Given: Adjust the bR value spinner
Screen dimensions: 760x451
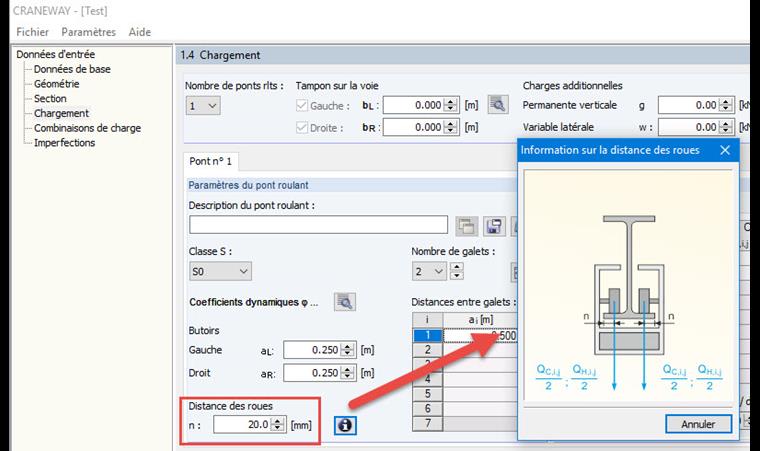Looking at the screenshot, I should (x=451, y=128).
